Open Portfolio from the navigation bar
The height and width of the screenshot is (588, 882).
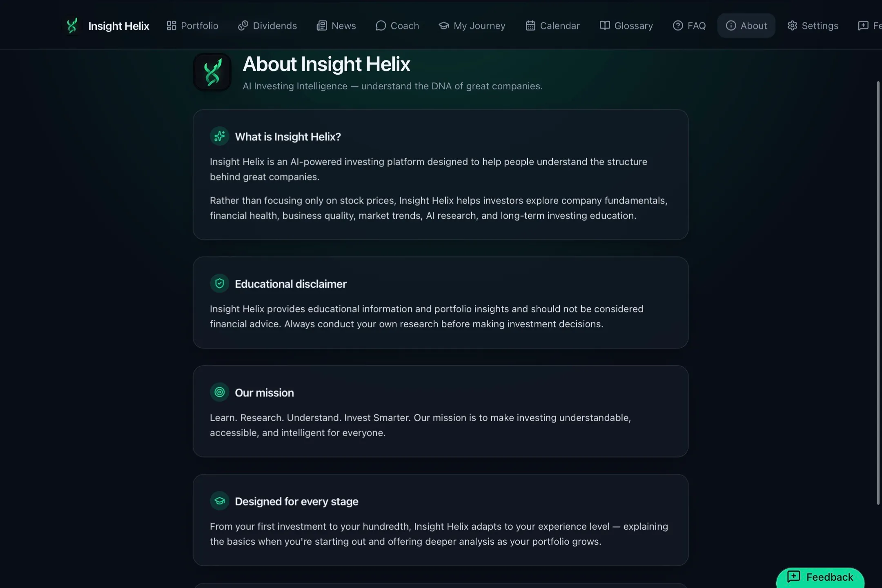[x=192, y=26]
